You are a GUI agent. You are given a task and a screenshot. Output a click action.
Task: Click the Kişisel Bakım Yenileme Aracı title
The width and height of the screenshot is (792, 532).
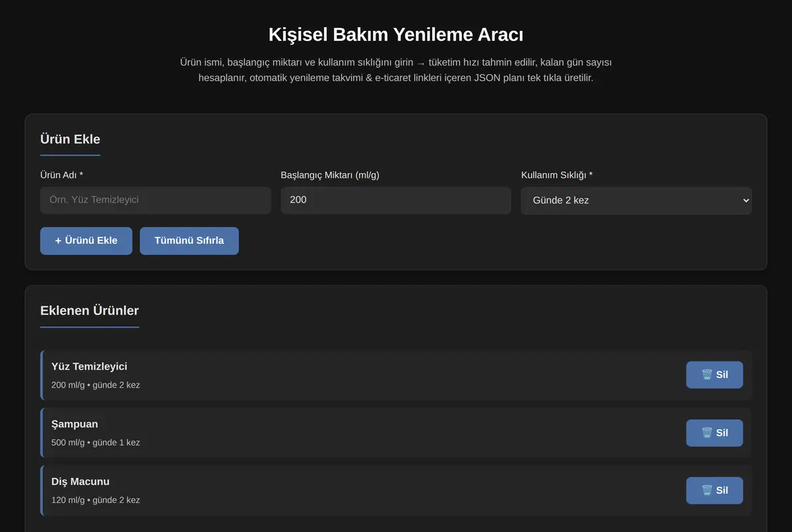coord(396,34)
